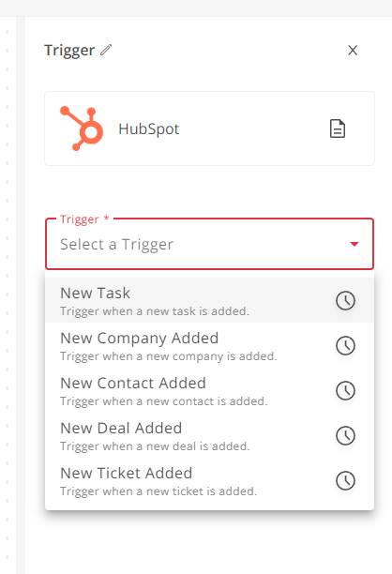The width and height of the screenshot is (392, 574).
Task: Click the Select a Trigger combo box
Action: click(209, 244)
